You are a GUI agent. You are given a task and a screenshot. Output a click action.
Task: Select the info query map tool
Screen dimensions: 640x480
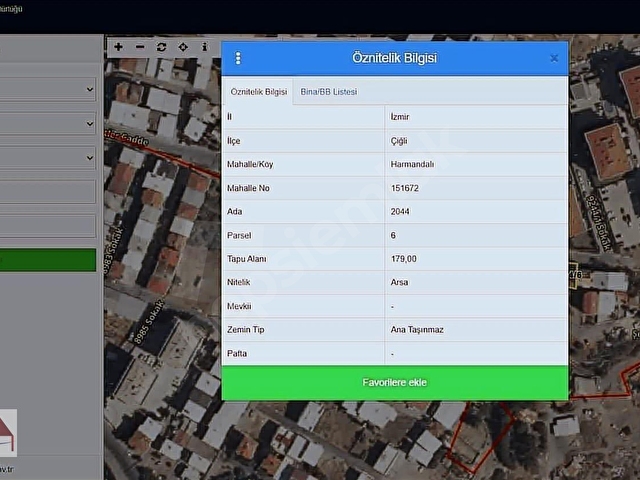tap(204, 47)
